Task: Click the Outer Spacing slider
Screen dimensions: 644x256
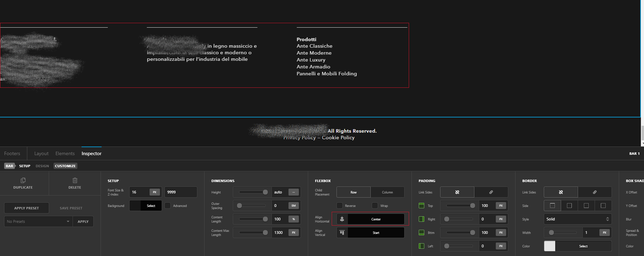Action: tap(253, 206)
